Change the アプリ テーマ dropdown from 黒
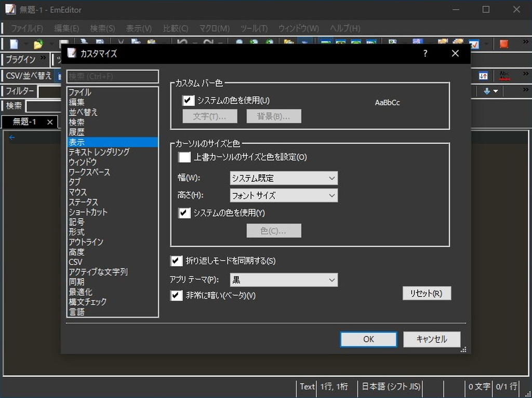Screen dimensions: 532x398 [284, 280]
